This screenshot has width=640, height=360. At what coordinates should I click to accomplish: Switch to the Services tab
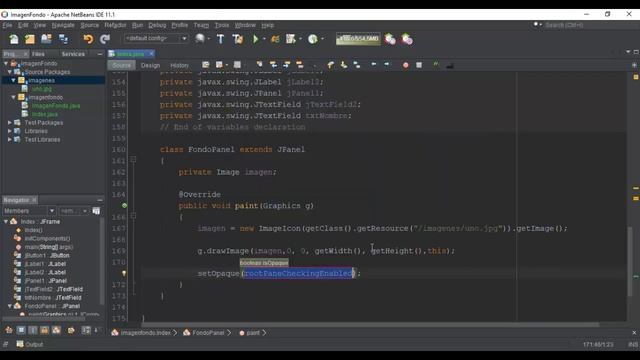pos(73,54)
